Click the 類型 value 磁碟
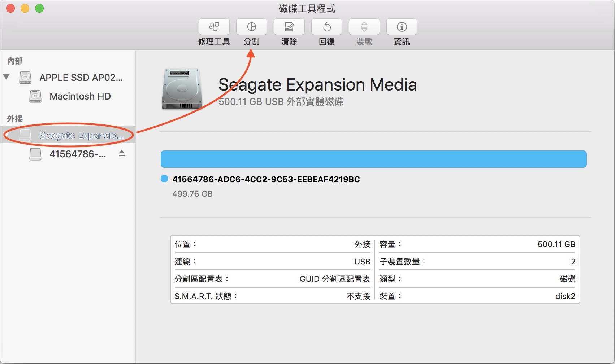The width and height of the screenshot is (615, 364). pyautogui.click(x=567, y=279)
